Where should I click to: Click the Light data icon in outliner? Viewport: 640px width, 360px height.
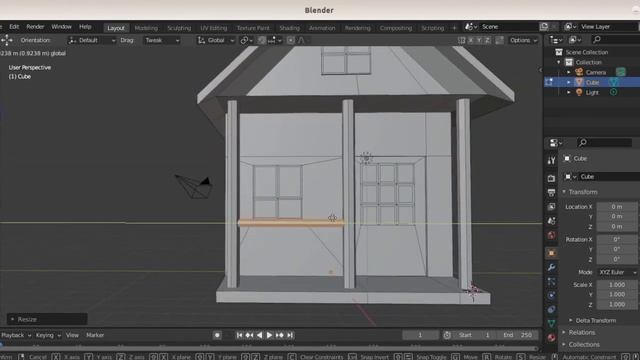(x=613, y=92)
